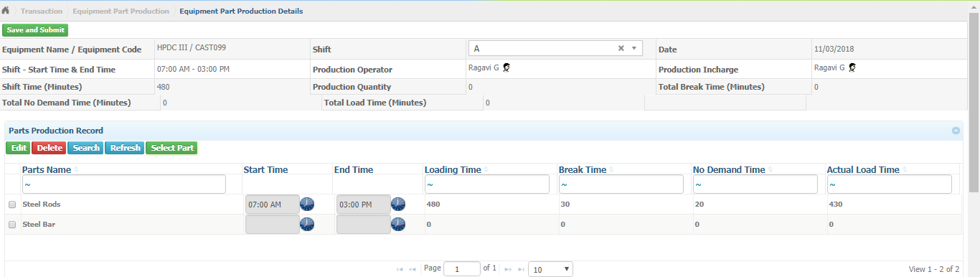Click the red Delete button
980x277 pixels.
(50, 148)
